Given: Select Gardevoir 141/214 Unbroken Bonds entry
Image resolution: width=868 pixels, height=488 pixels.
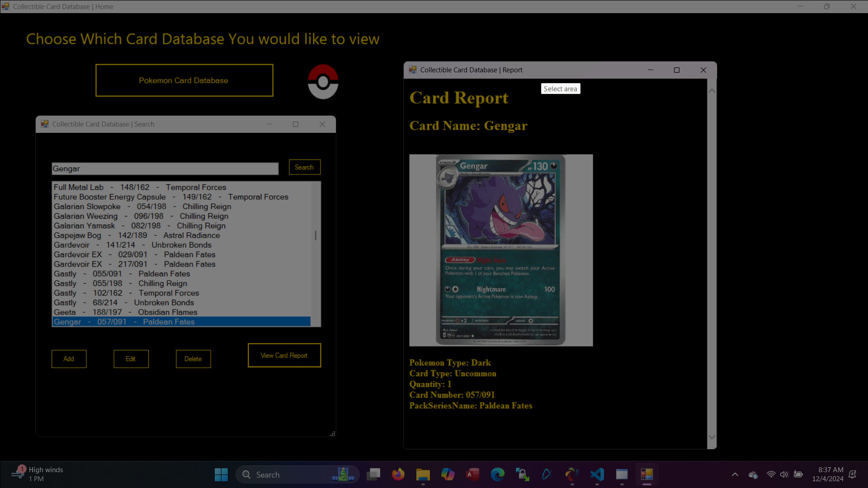Looking at the screenshot, I should pyautogui.click(x=132, y=245).
